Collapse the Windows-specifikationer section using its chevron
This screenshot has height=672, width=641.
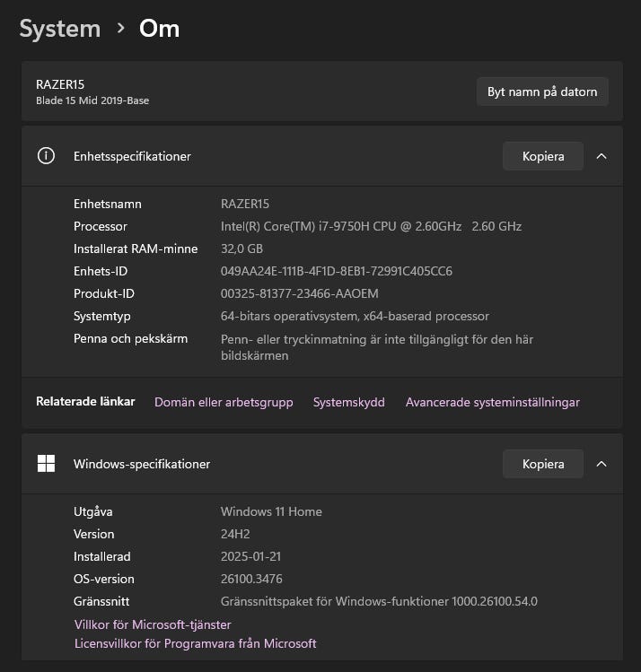coord(601,464)
